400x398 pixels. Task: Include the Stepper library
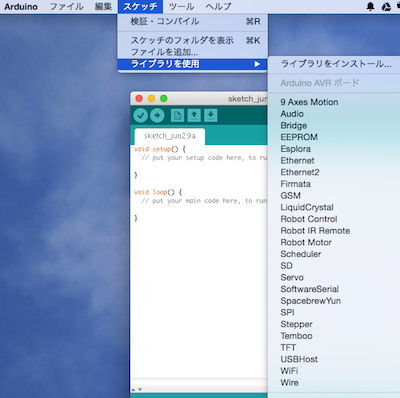point(334,324)
